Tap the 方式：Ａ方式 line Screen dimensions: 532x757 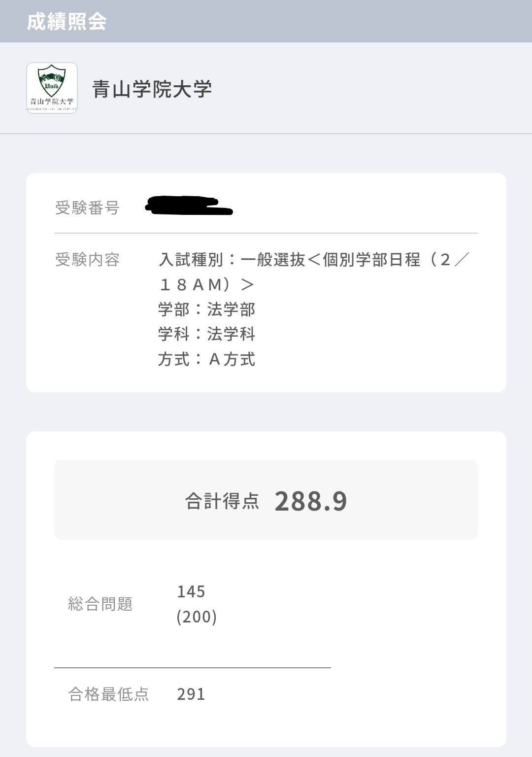[x=206, y=359]
